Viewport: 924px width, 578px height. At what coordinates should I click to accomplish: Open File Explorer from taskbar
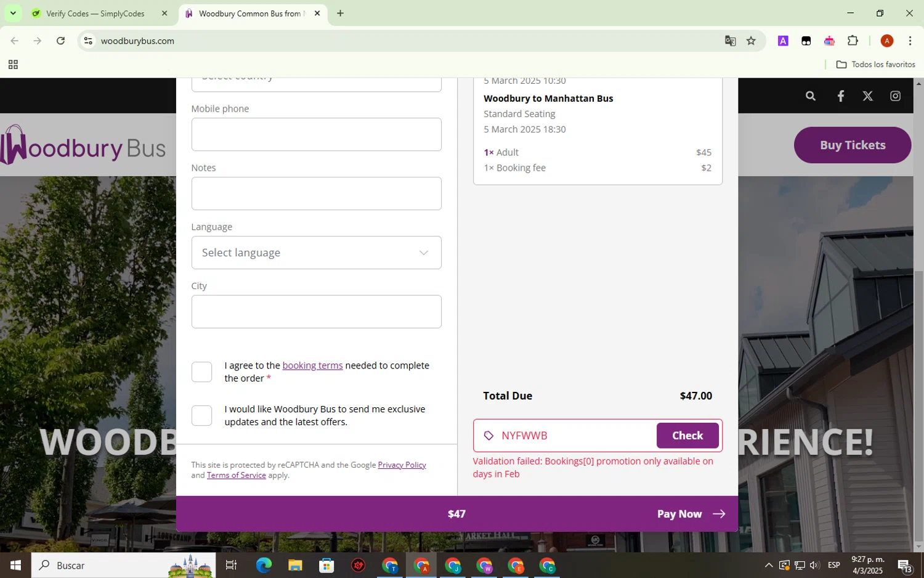tap(295, 565)
